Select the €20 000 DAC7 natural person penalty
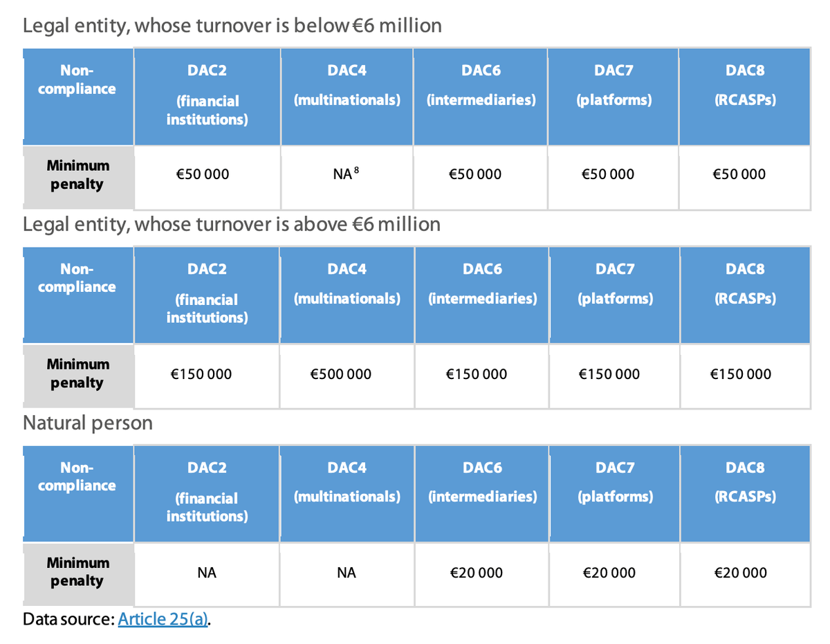Image resolution: width=830 pixels, height=644 pixels. click(x=608, y=573)
